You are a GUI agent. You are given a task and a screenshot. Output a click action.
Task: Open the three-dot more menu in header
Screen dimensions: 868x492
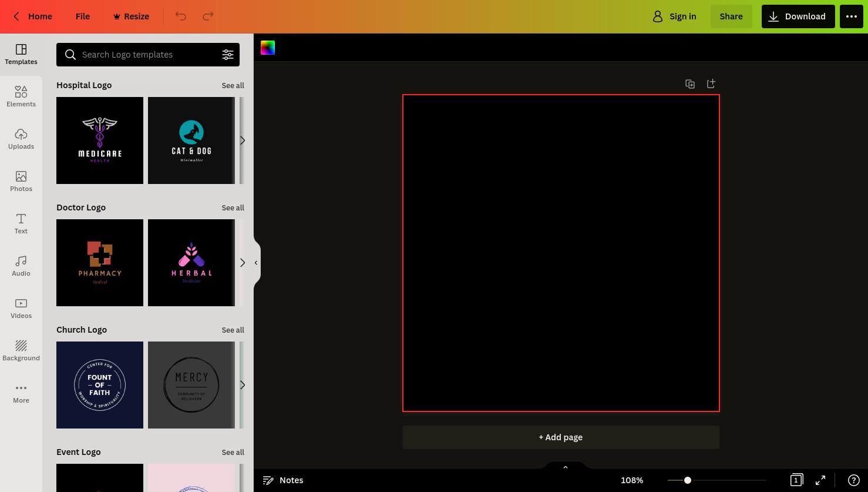point(852,16)
